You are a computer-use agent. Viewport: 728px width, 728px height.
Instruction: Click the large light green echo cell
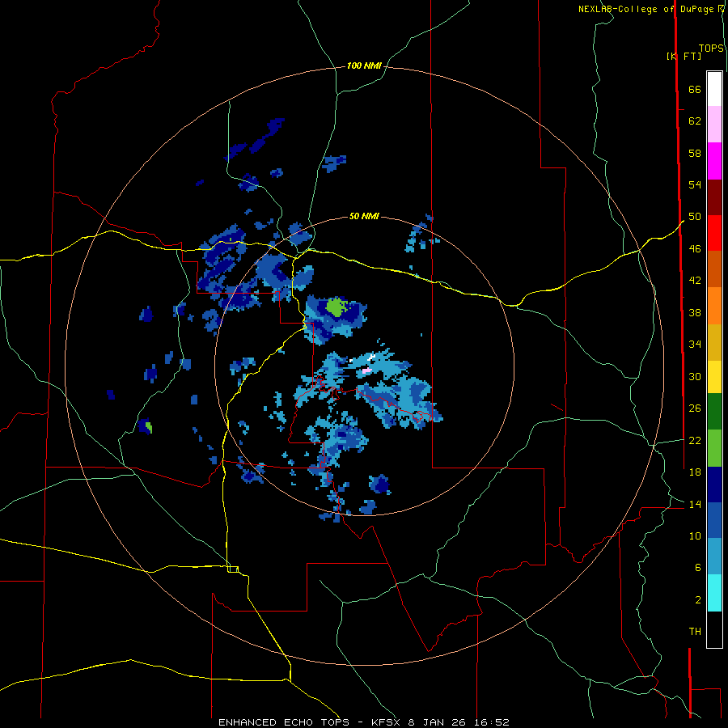(x=336, y=307)
